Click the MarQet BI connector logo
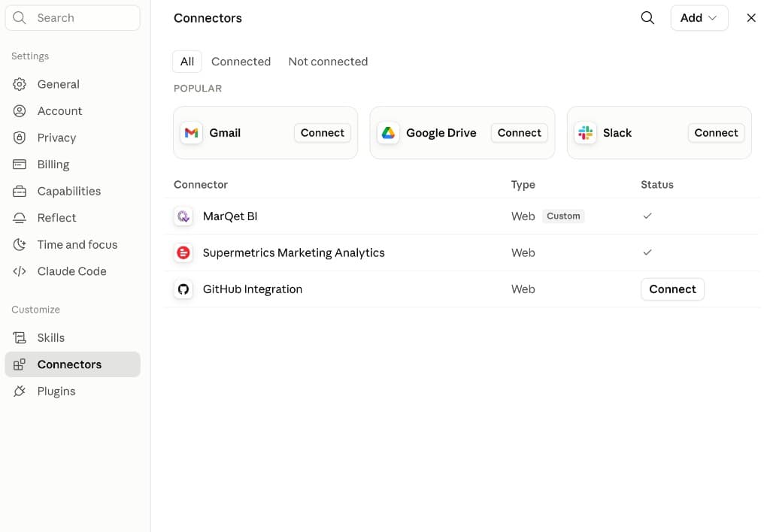The image size is (770, 532). 183,216
